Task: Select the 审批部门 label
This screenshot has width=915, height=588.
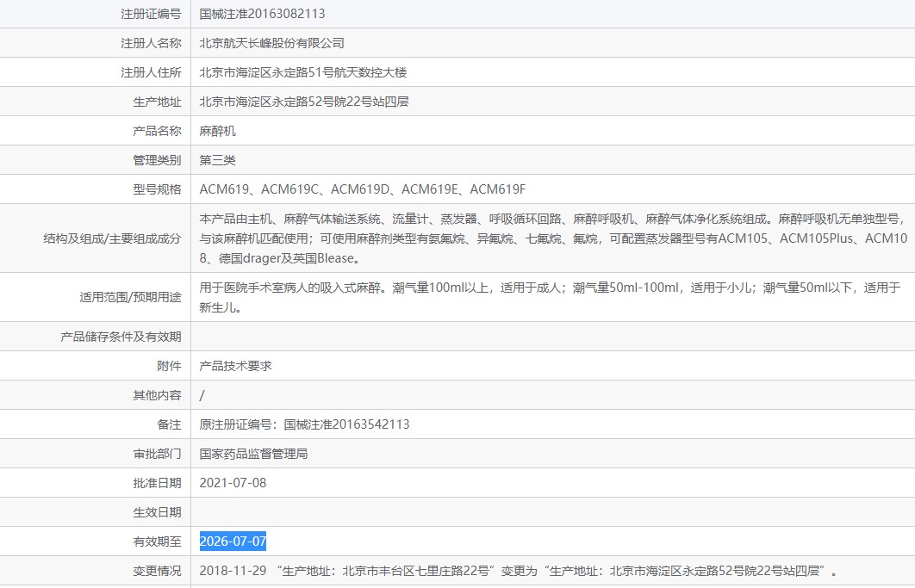Action: click(157, 454)
